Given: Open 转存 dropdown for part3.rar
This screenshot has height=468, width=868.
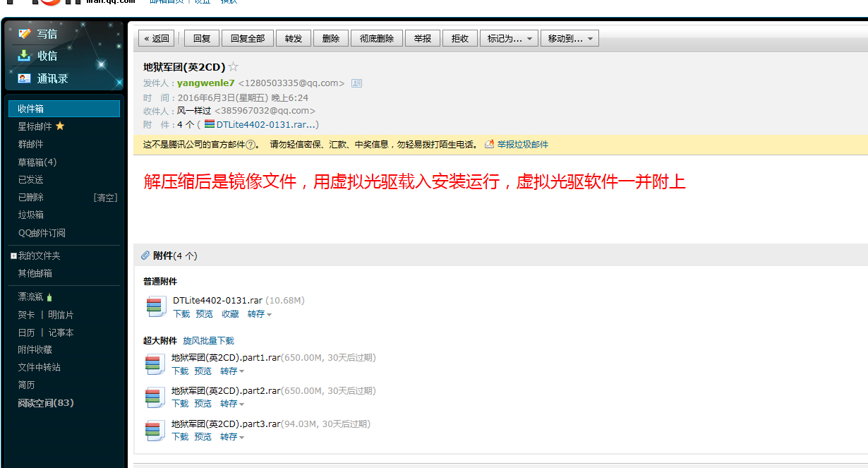Looking at the screenshot, I should 231,437.
